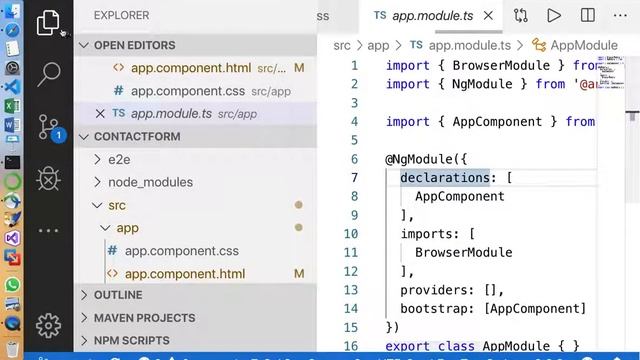Click 'bootstrap' on line 14

point(433,309)
